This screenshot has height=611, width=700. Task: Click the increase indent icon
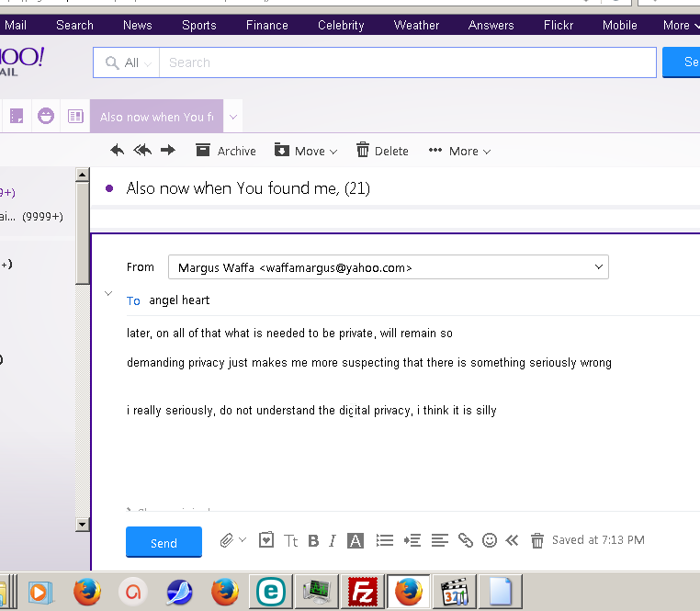pos(412,541)
